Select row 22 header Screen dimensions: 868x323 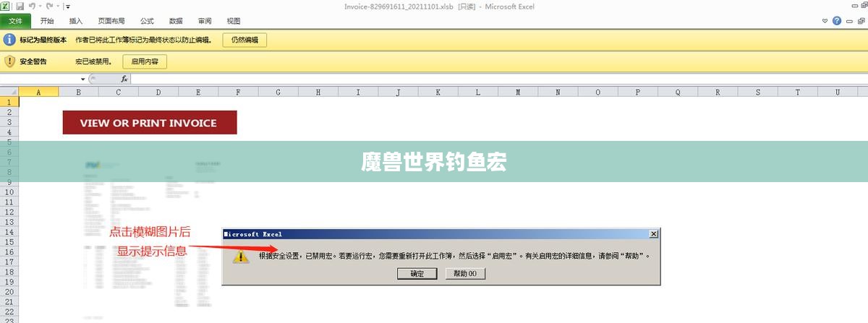pos(9,311)
